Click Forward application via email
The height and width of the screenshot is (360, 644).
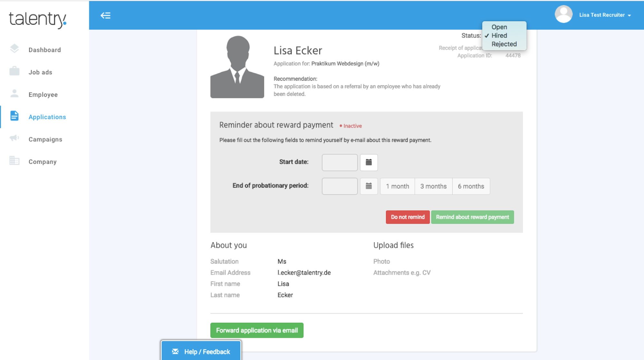tap(257, 330)
